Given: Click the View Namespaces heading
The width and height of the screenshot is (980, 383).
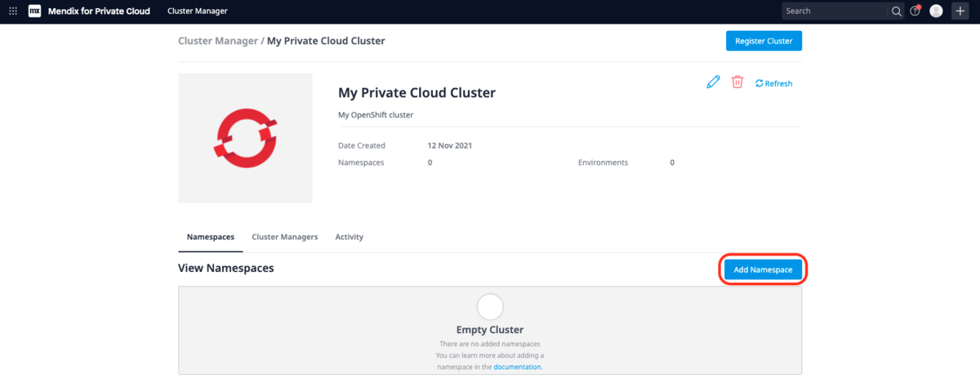Looking at the screenshot, I should [x=226, y=268].
